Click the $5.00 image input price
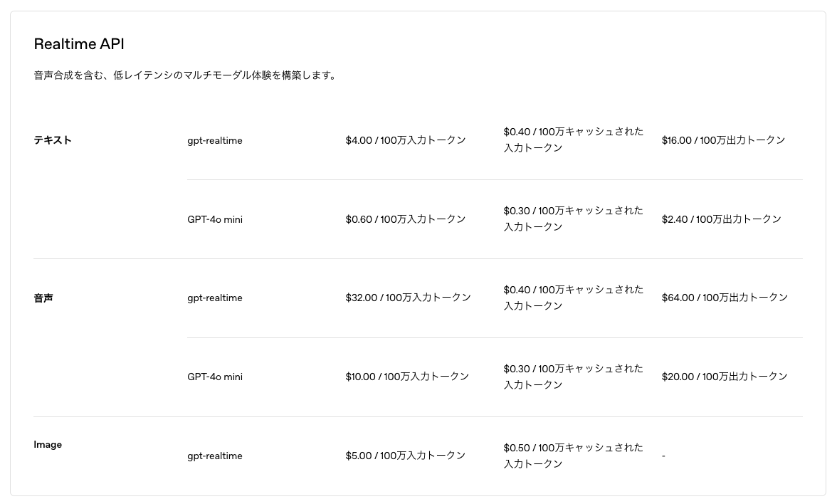The height and width of the screenshot is (504, 837). click(x=406, y=456)
